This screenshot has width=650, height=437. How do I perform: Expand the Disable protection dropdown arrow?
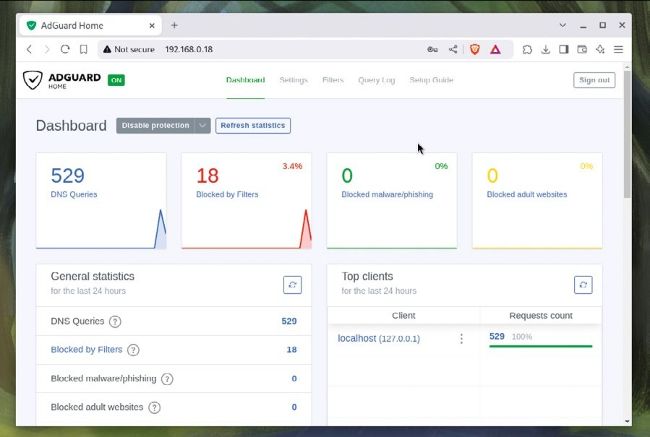(x=202, y=126)
